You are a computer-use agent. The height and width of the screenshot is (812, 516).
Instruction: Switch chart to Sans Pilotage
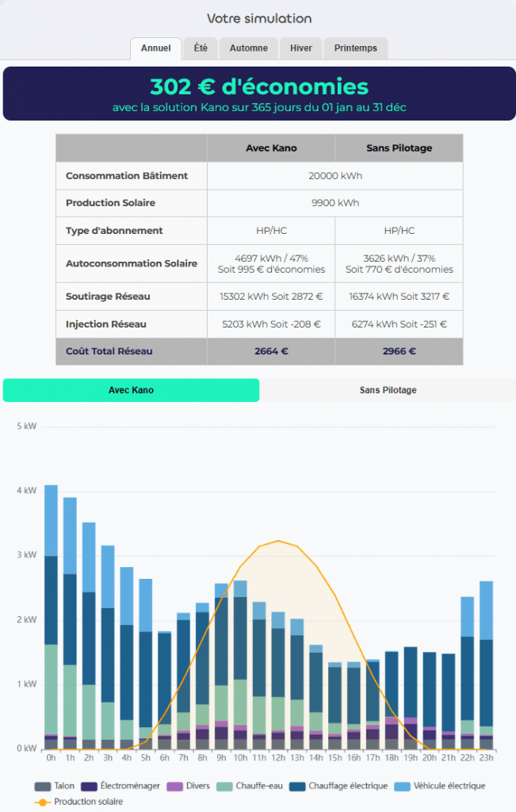388,390
